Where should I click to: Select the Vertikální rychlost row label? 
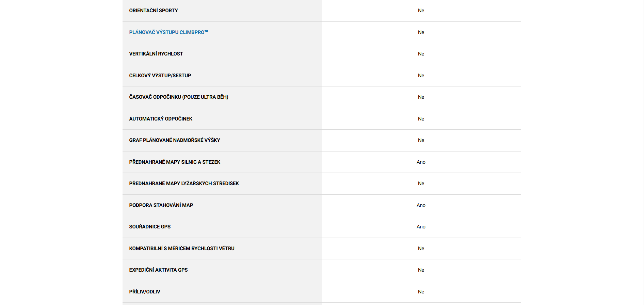(156, 54)
